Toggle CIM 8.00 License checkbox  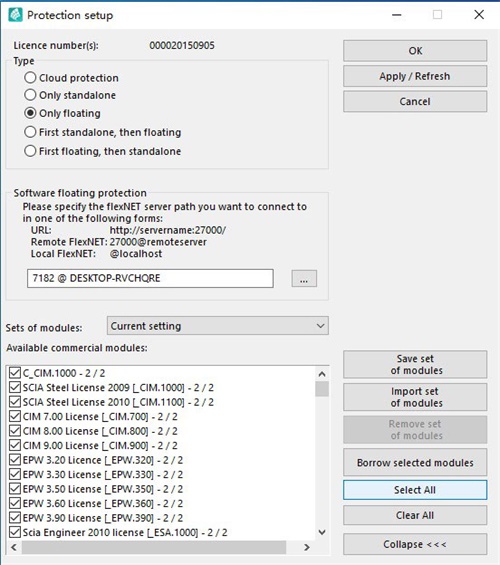tap(15, 431)
